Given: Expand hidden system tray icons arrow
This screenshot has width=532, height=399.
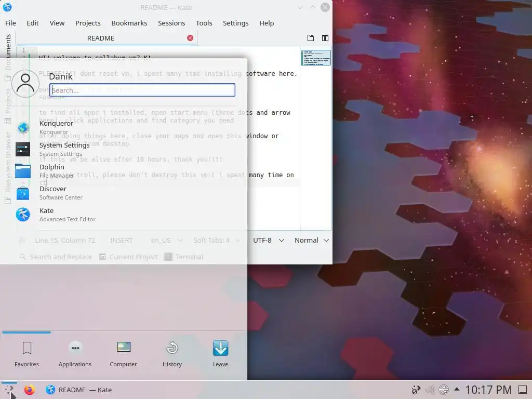Looking at the screenshot, I should [457, 390].
